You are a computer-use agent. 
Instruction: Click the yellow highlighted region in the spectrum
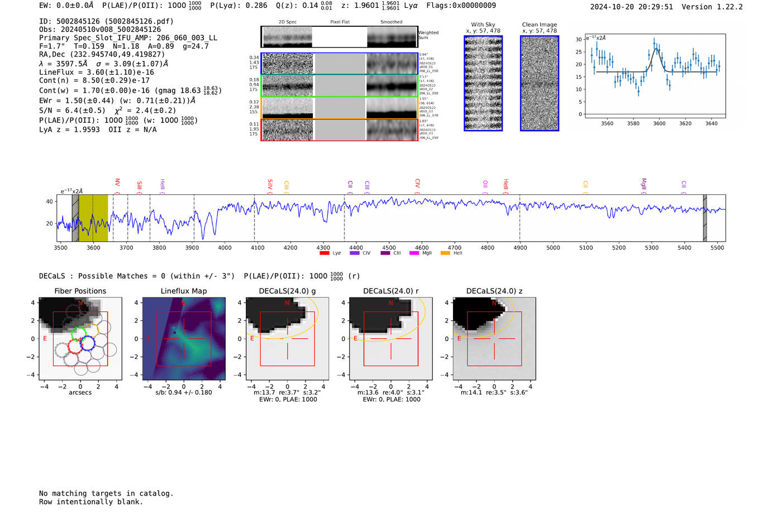[x=93, y=218]
